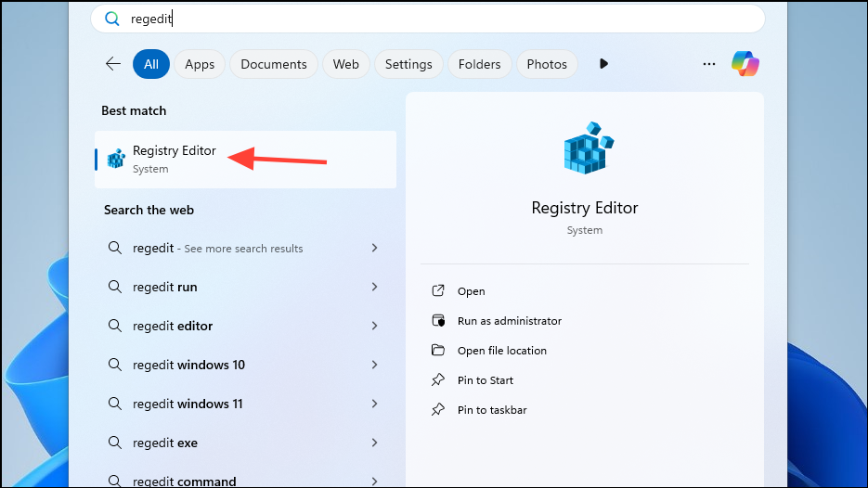
Task: Click the search icon beside 'regedit editor'
Action: click(x=114, y=326)
